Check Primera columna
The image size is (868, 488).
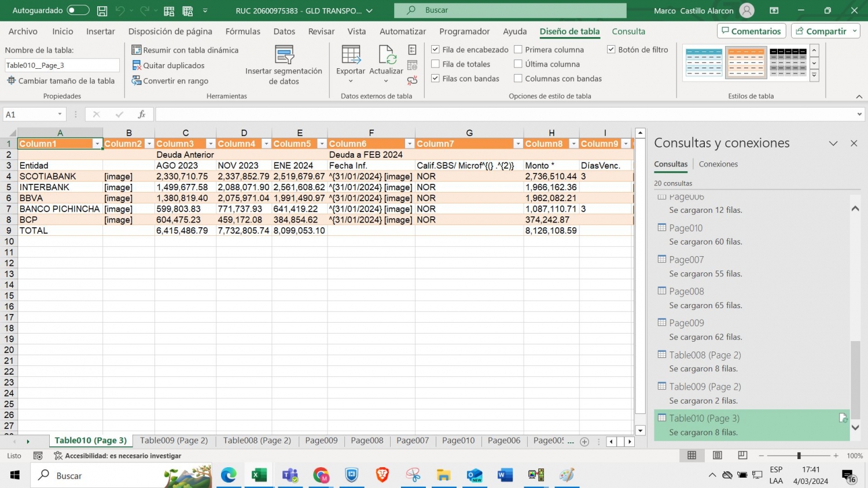pos(518,50)
